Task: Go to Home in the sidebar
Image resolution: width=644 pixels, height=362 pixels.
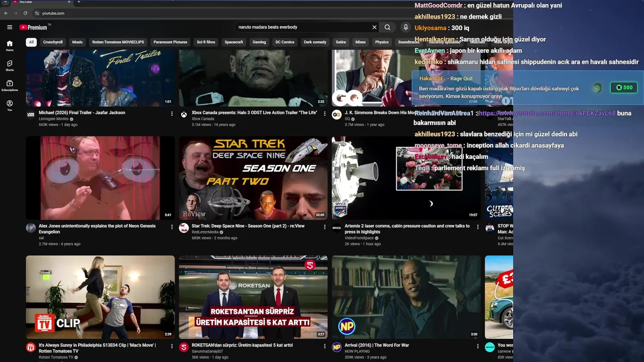Action: point(10,45)
